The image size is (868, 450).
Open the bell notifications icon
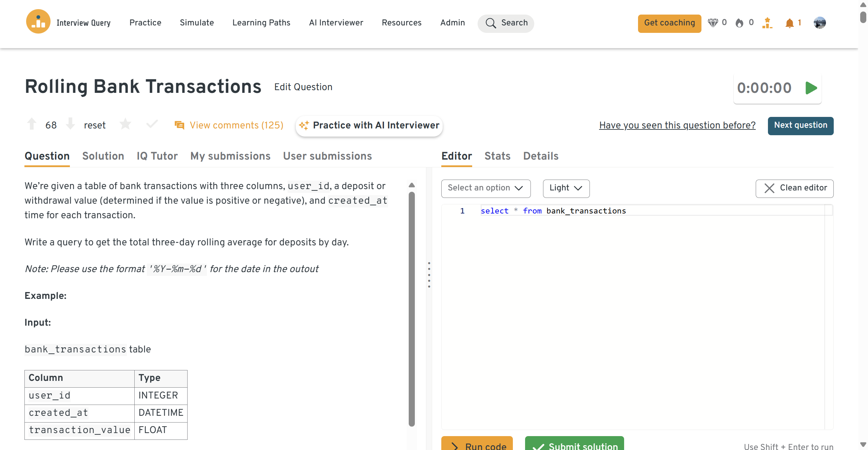point(789,23)
